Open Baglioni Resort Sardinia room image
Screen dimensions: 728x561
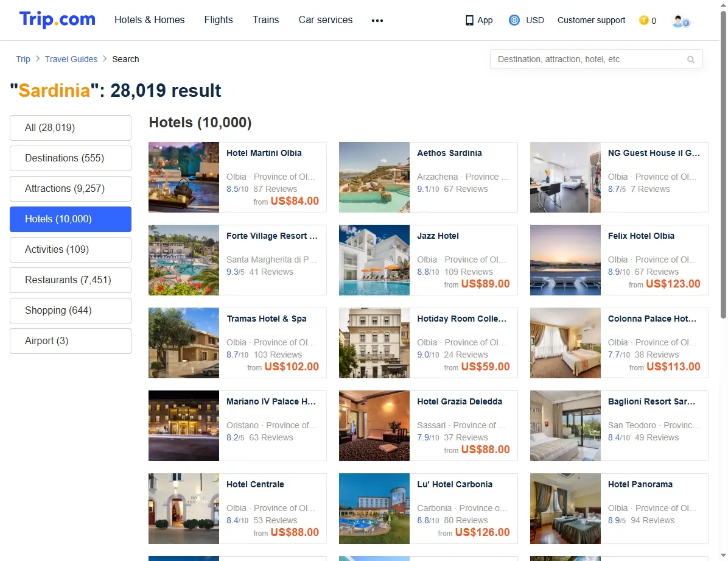coord(565,426)
